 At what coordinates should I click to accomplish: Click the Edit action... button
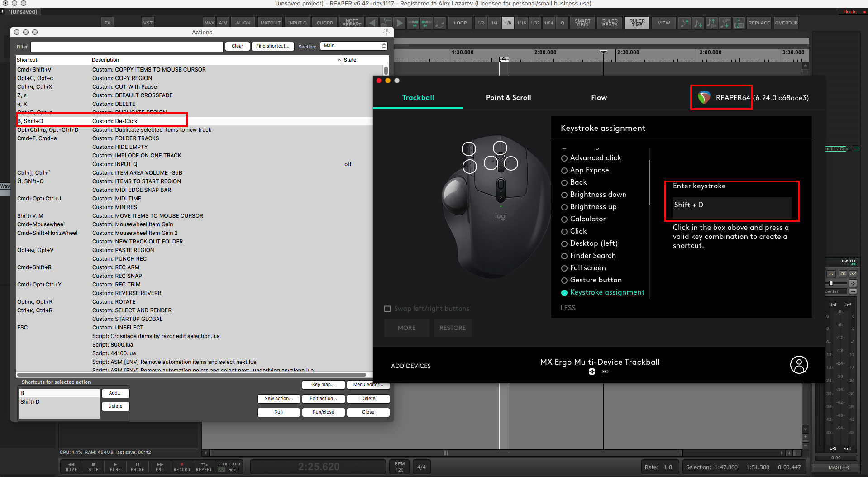click(x=323, y=399)
